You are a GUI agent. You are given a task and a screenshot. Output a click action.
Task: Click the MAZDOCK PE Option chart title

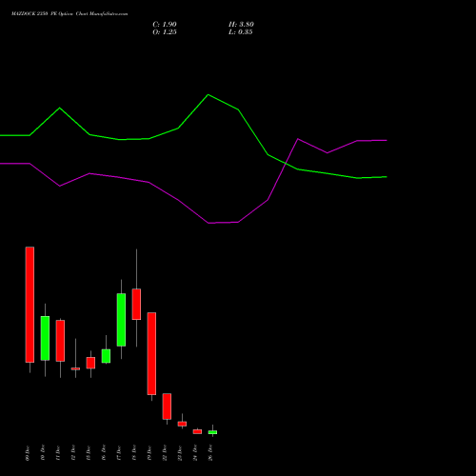pos(69,14)
